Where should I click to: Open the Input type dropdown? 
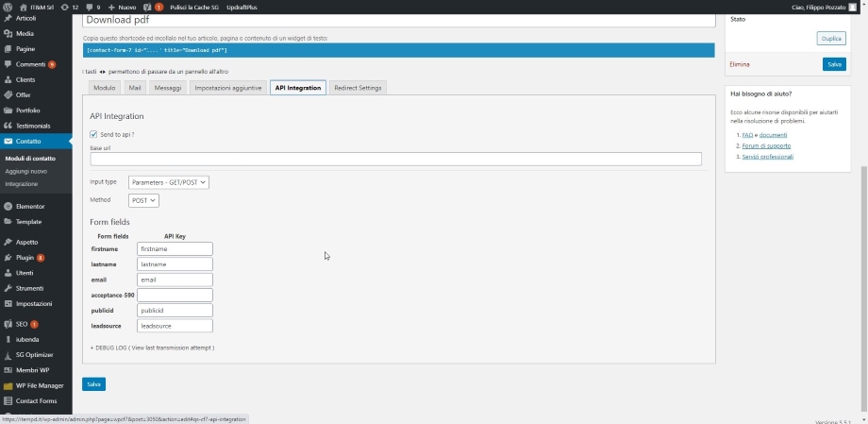(x=168, y=181)
